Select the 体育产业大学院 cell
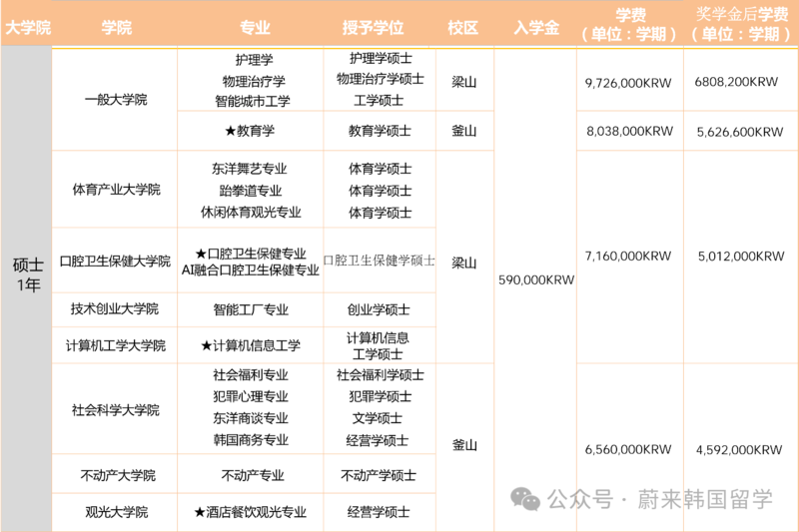Screen dimensions: 799x532 pyautogui.click(x=115, y=190)
